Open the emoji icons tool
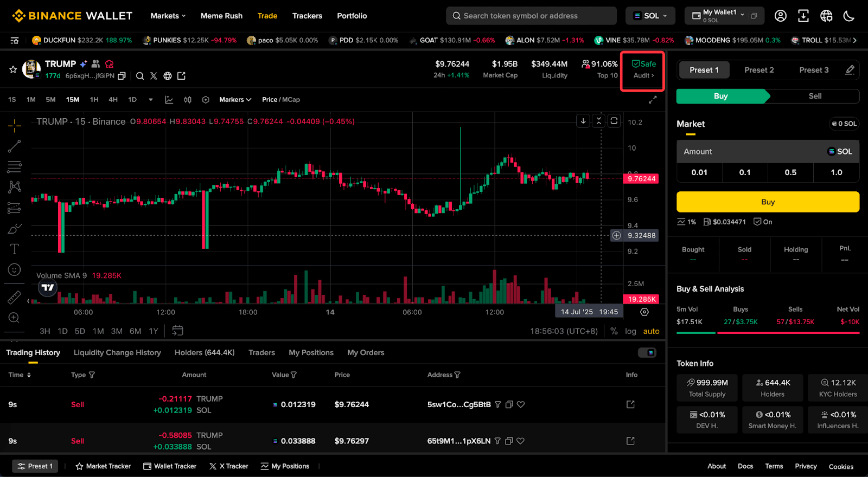Screen dimensions: 868x477 pos(15,269)
